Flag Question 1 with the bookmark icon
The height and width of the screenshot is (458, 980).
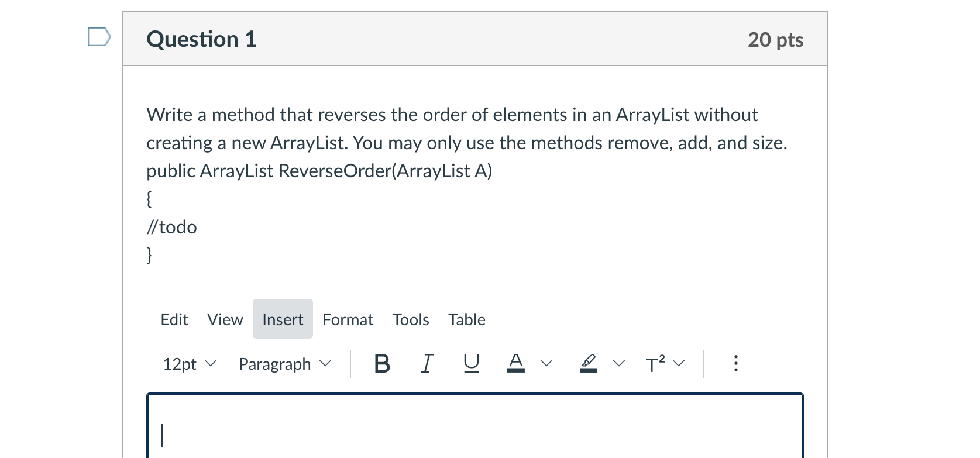pos(99,37)
